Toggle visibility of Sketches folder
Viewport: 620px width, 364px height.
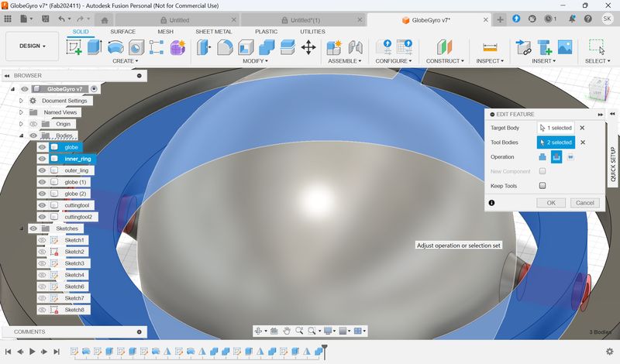pyautogui.click(x=33, y=228)
